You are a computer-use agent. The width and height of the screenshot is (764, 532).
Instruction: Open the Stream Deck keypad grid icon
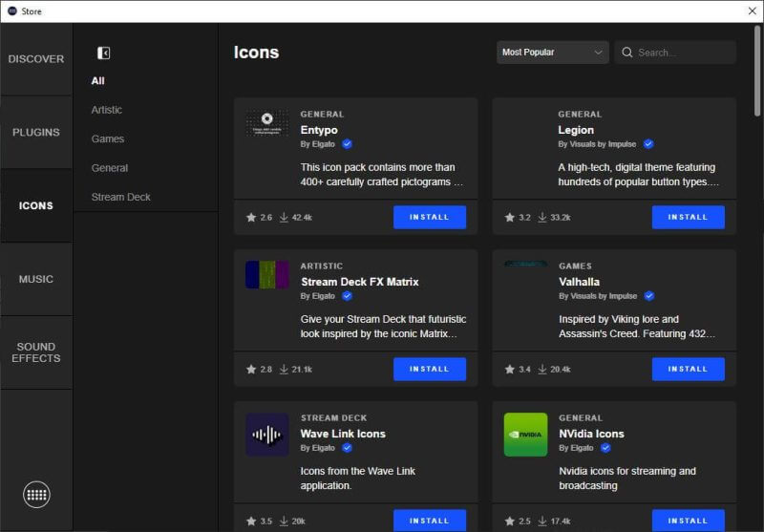pos(36,495)
